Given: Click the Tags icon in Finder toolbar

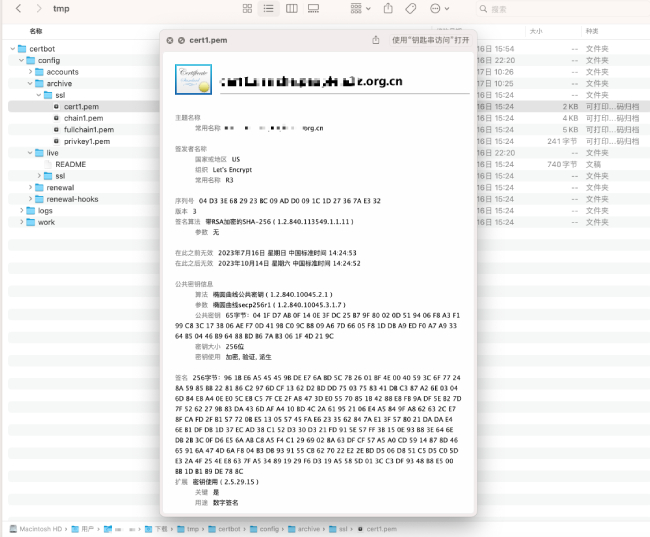Looking at the screenshot, I should [x=410, y=9].
